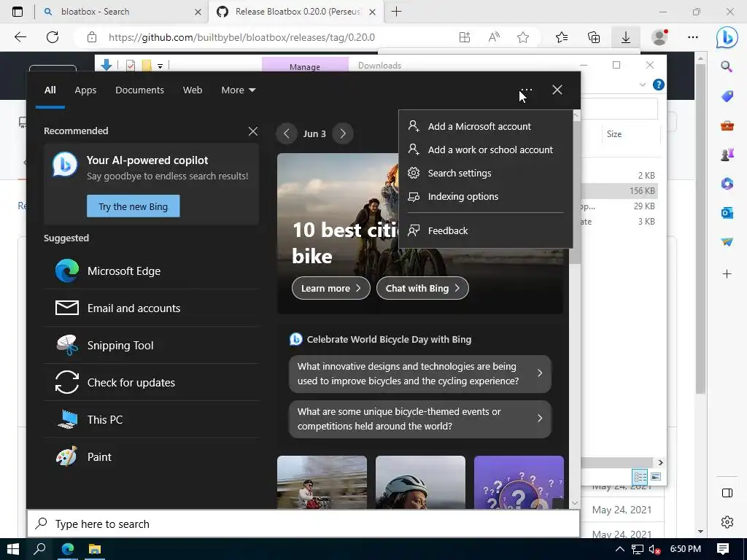The image size is (747, 560).
Task: Open Microsoft Edge from suggested list
Action: pyautogui.click(x=152, y=271)
